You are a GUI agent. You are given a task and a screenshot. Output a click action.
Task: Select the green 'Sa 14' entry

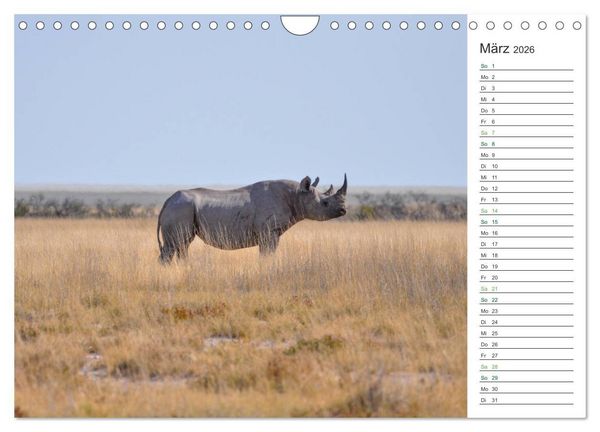pos(527,211)
